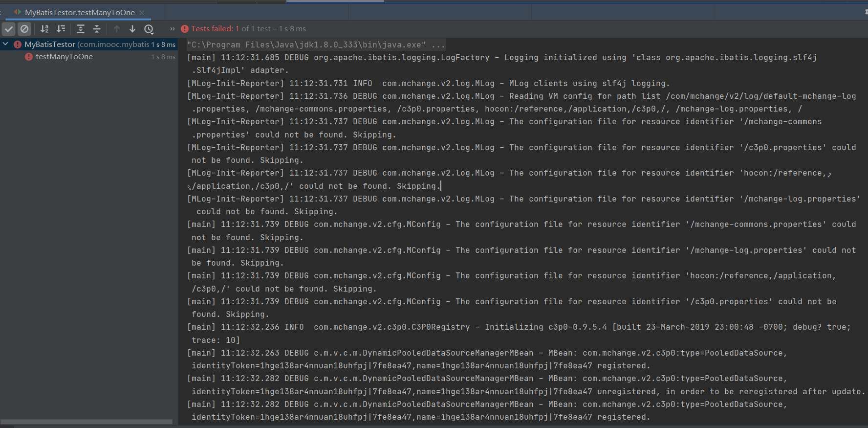Click the horizontal scrollbar under the test tree

tap(87, 422)
